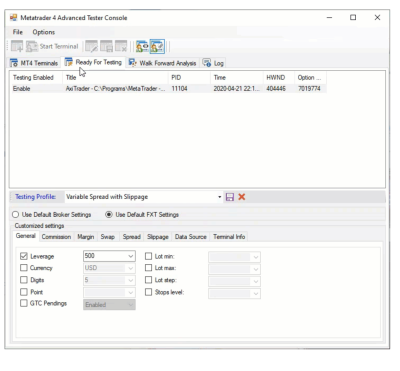Select the AxiTrader terminal title cell

(115, 89)
